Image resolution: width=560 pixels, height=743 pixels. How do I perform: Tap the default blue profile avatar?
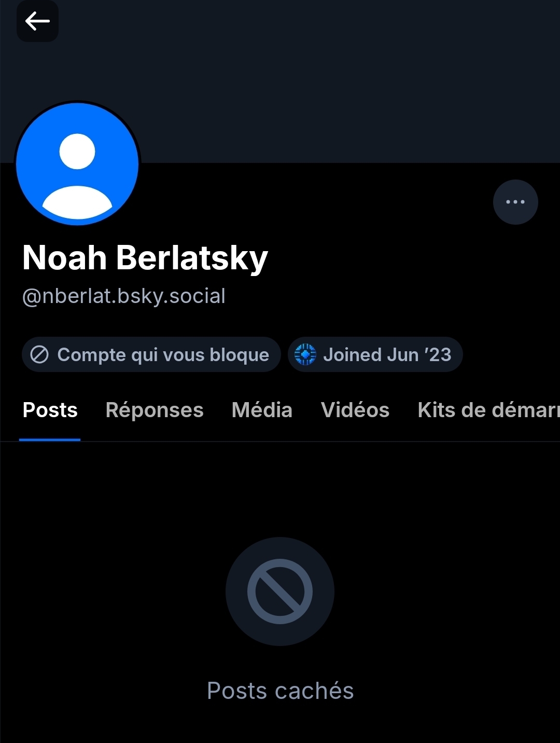click(x=77, y=164)
